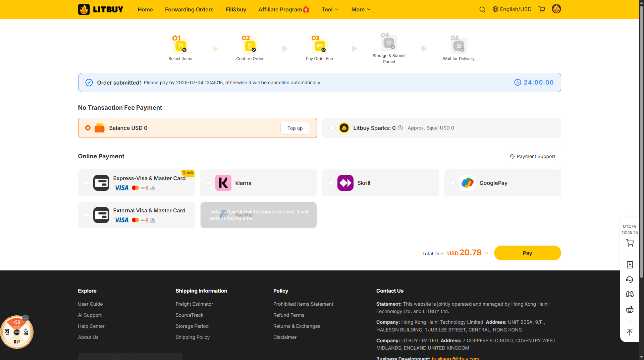Open the Prohibited Items Statement link
This screenshot has width=644, height=360.
[303, 304]
